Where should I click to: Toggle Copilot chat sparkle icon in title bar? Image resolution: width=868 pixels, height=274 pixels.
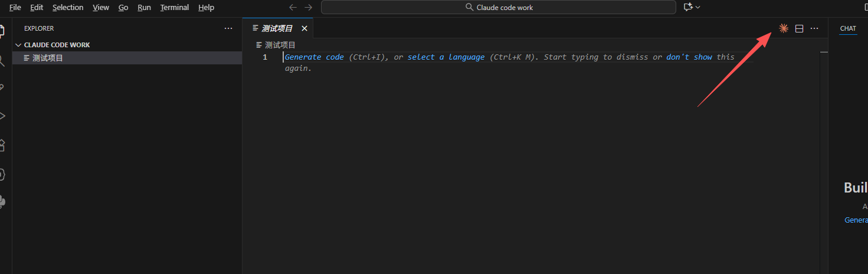point(687,7)
